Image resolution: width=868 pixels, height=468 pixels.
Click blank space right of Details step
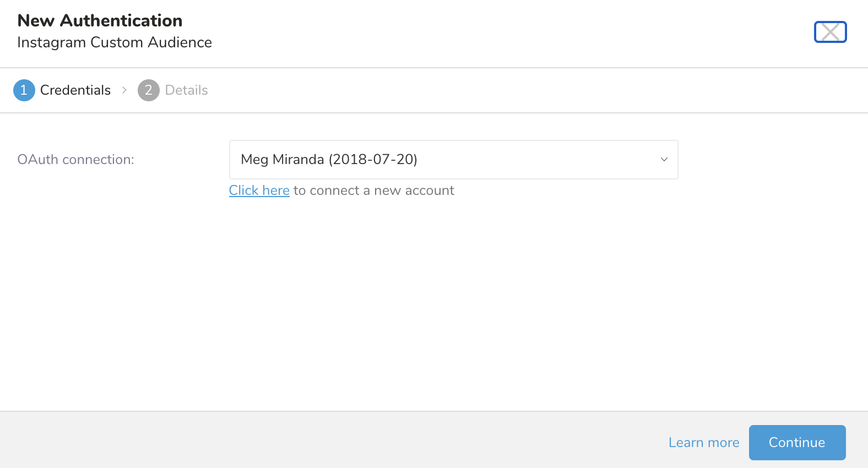point(496,90)
